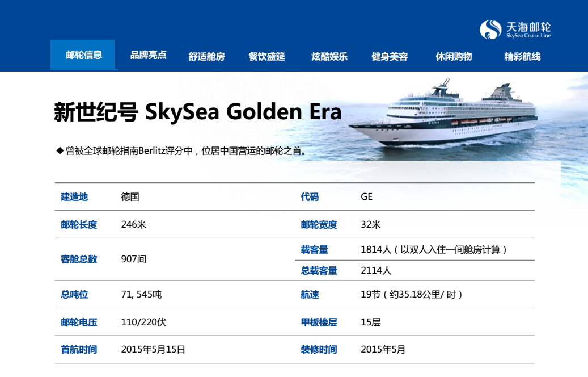Click the code value GE
The height and width of the screenshot is (377, 588).
366,197
